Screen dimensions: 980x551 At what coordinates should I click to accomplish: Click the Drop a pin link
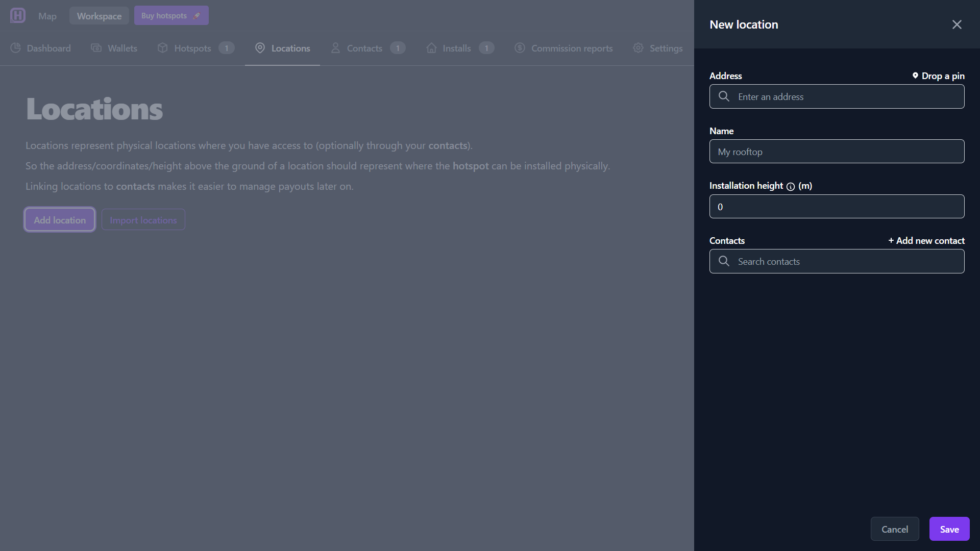coord(939,76)
